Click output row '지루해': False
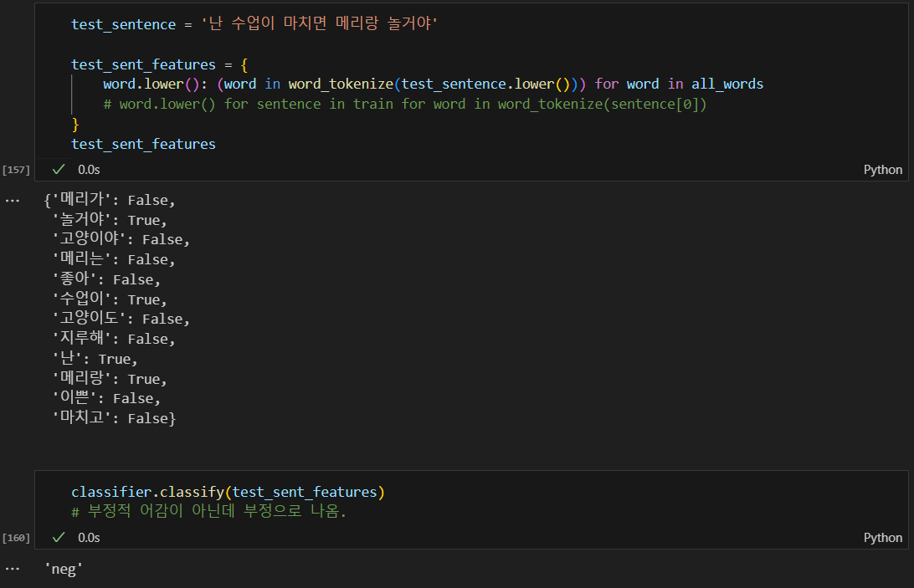The width and height of the screenshot is (914, 588). (x=114, y=339)
